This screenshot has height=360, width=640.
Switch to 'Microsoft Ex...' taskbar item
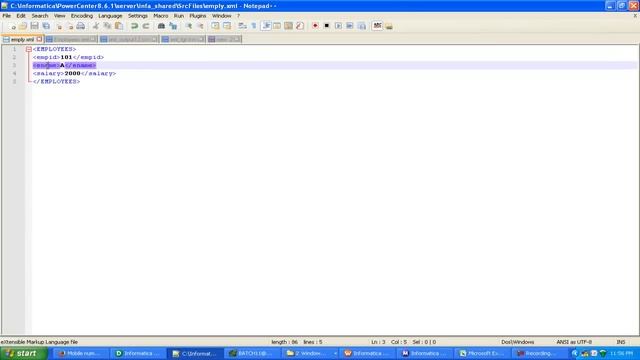tap(482, 353)
